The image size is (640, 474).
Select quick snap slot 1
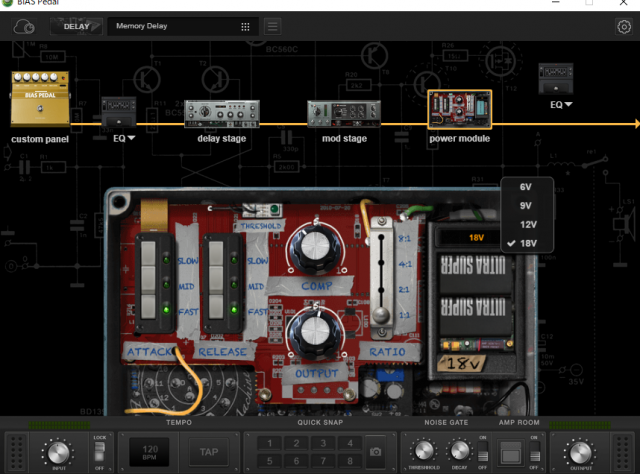[270, 443]
